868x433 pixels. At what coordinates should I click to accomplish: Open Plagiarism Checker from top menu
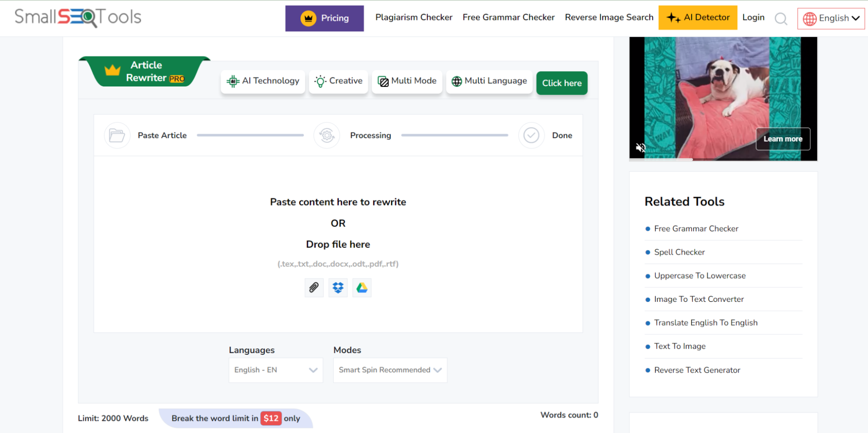(414, 17)
